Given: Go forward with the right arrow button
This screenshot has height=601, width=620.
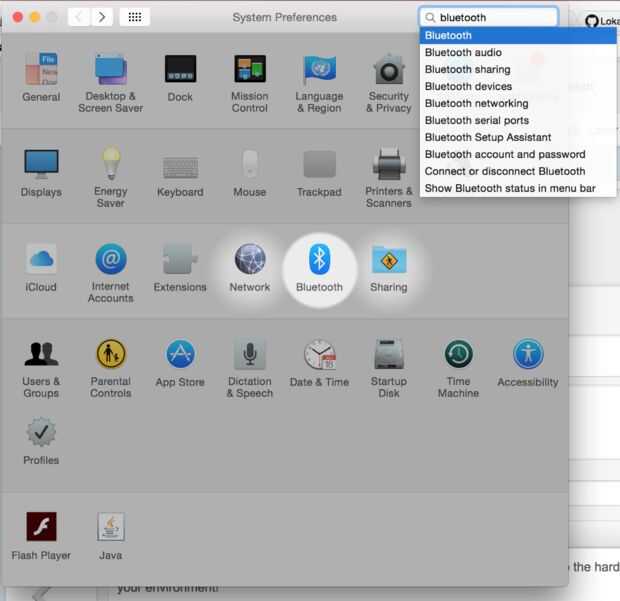Looking at the screenshot, I should [x=102, y=17].
